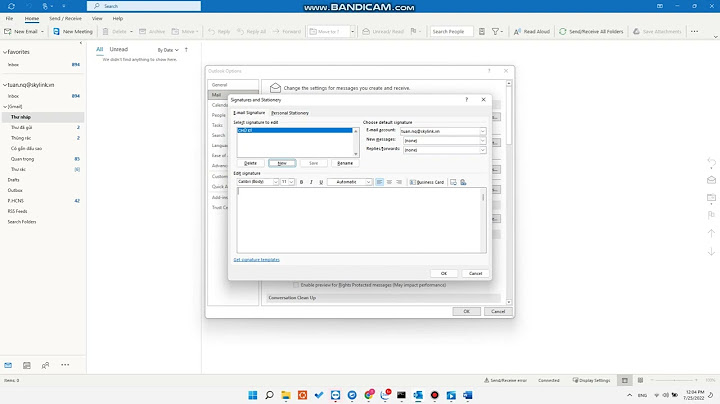This screenshot has width=720, height=404.
Task: Open the View ribbon tab
Action: pyautogui.click(x=97, y=19)
